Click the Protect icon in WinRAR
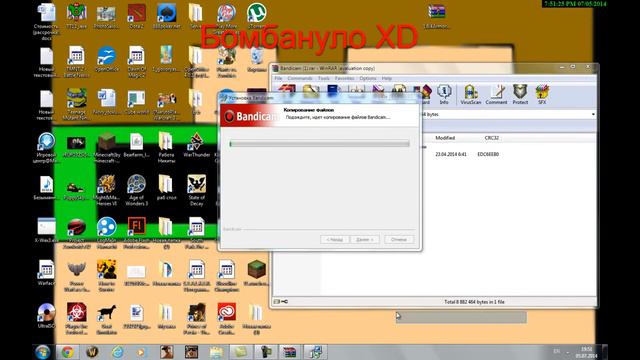Screen dimensions: 640x360 click(x=520, y=95)
